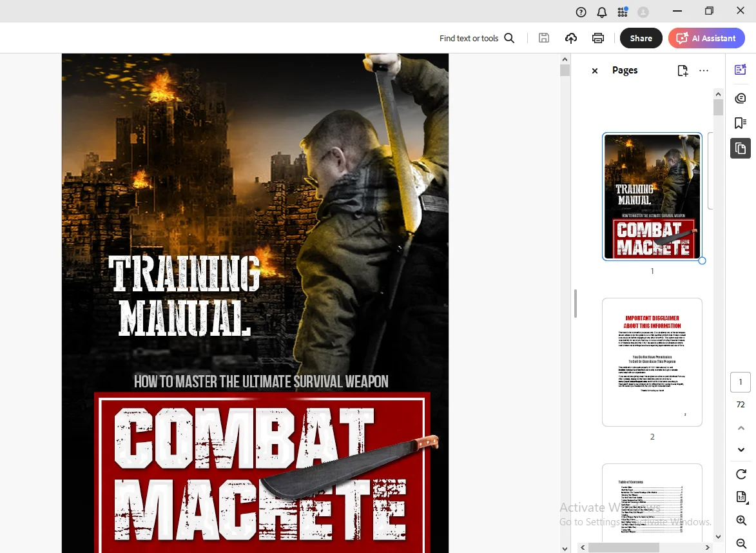Viewport: 756px width, 553px height.
Task: Toggle the page thumbnails panel icon
Action: click(x=740, y=148)
